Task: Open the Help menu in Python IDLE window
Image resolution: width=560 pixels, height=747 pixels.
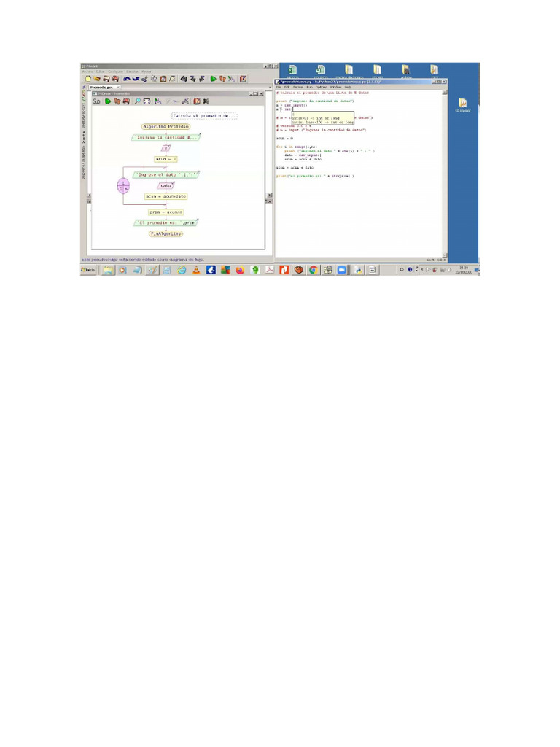Action: (x=348, y=88)
